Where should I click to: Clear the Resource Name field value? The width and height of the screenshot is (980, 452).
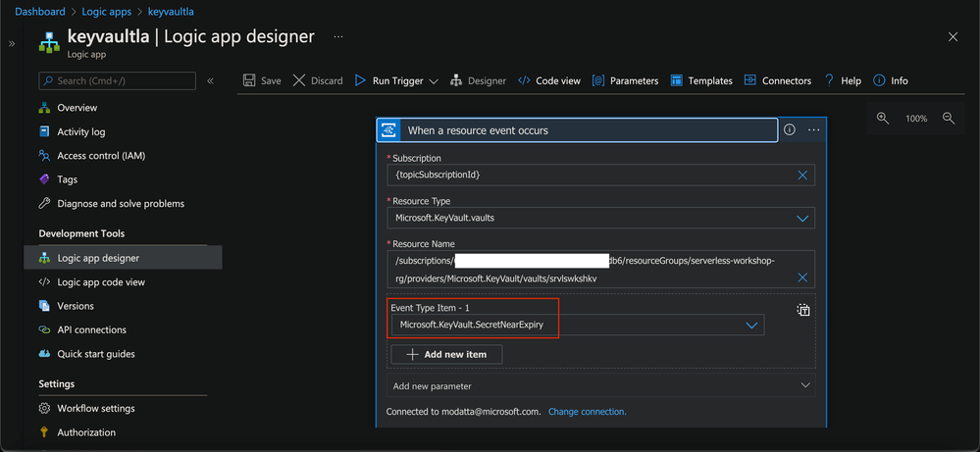point(802,277)
